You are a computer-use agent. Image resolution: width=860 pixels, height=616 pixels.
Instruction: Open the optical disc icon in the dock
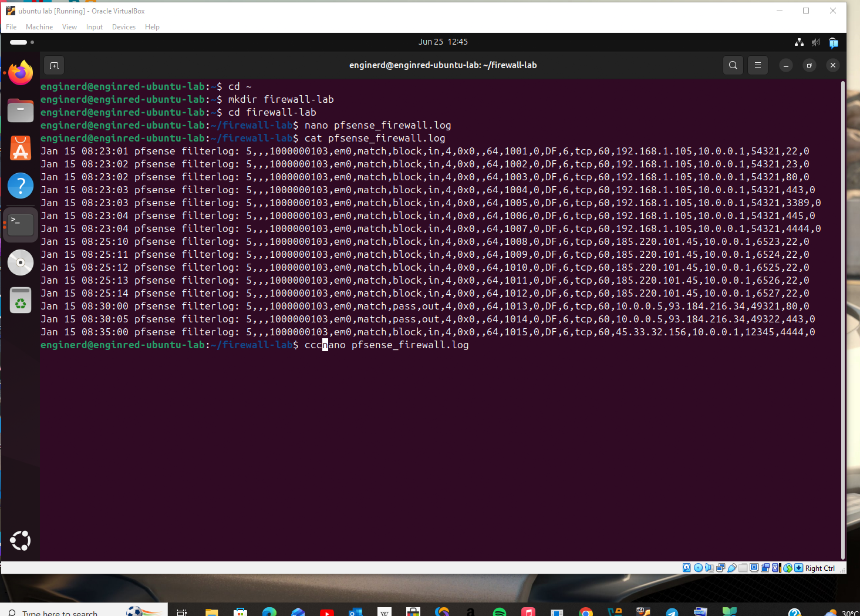[21, 262]
